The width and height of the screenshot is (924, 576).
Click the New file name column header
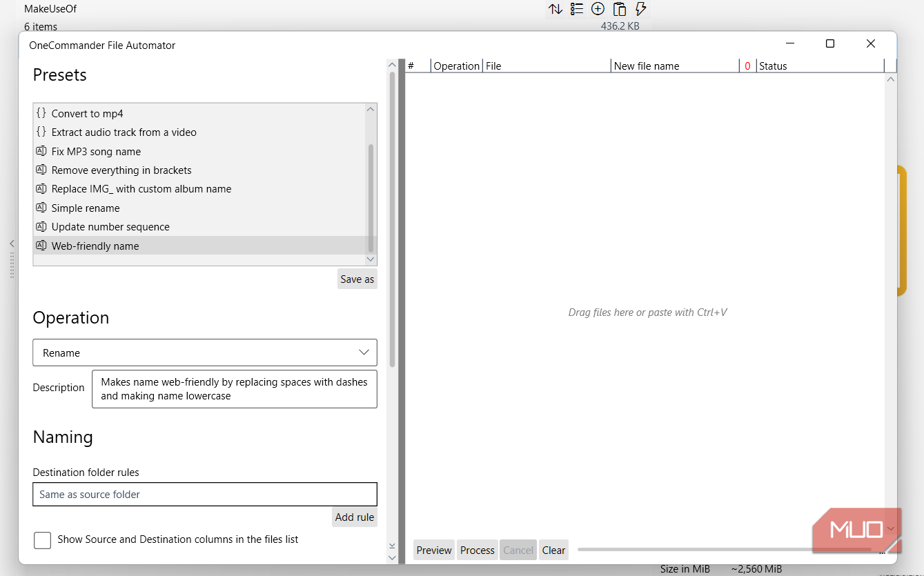coord(675,66)
